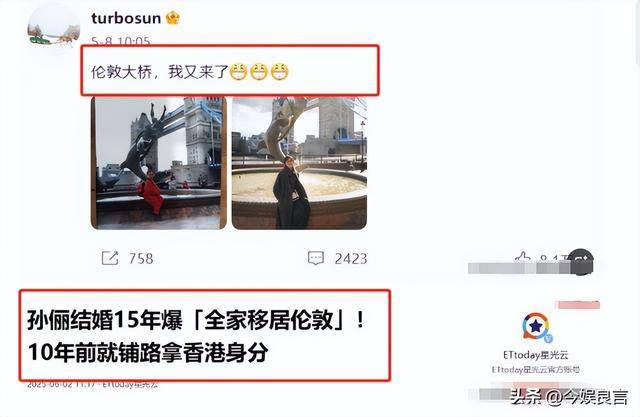This screenshot has width=640, height=417.
Task: Click the last grinning emoji in post
Action: (280, 72)
